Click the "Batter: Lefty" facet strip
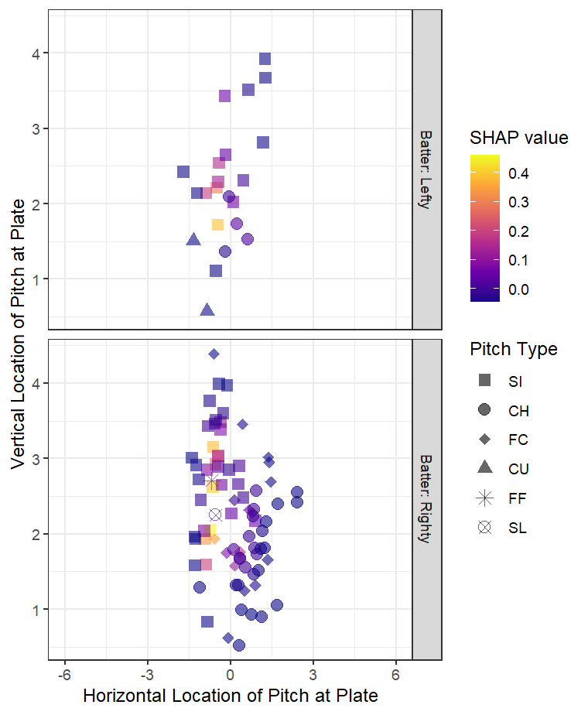The width and height of the screenshot is (588, 715). pos(426,169)
